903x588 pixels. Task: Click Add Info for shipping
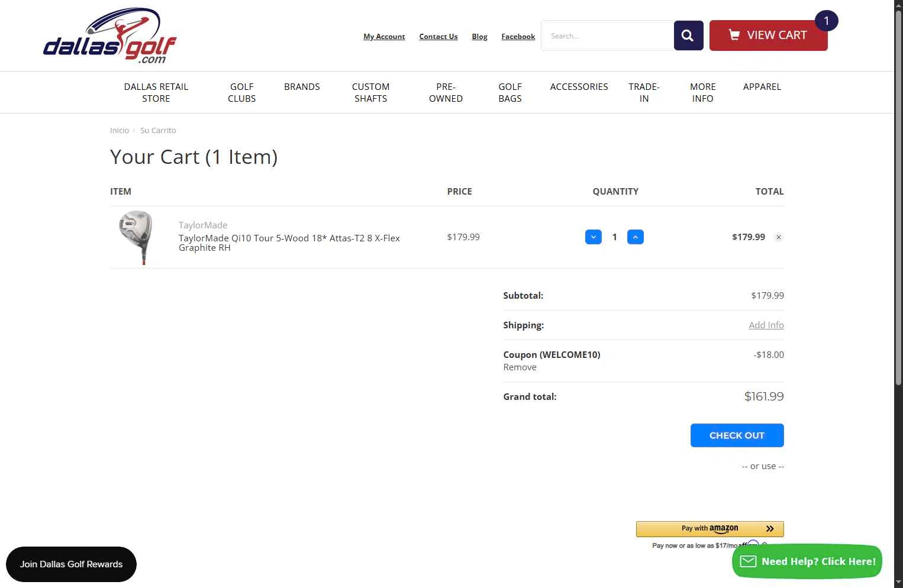pos(766,325)
